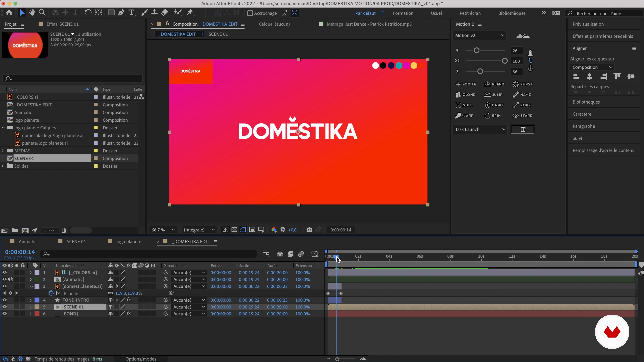Select the Rotation tool
644x362 pixels.
(88, 13)
